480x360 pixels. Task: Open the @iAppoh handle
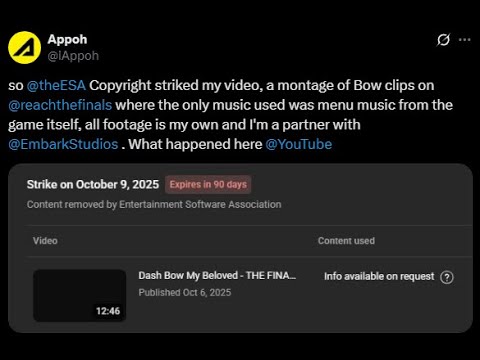pyautogui.click(x=73, y=56)
